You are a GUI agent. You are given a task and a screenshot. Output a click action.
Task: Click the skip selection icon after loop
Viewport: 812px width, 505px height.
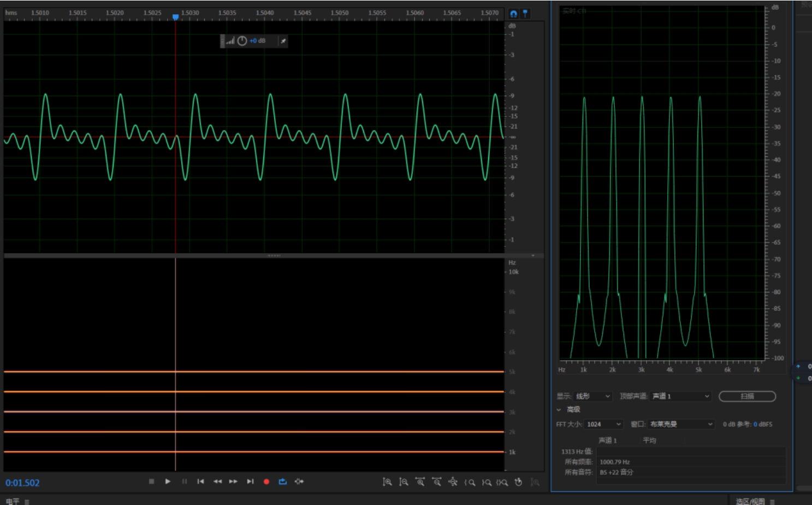click(x=299, y=481)
